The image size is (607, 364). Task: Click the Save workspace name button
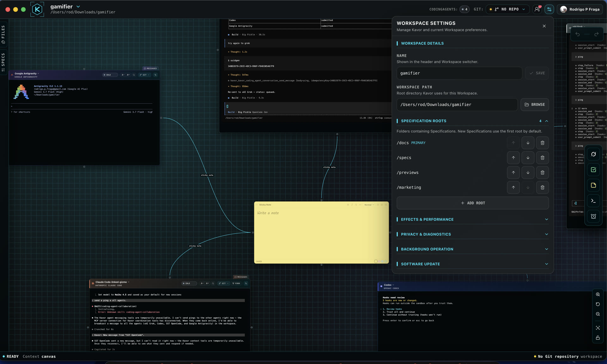[537, 73]
